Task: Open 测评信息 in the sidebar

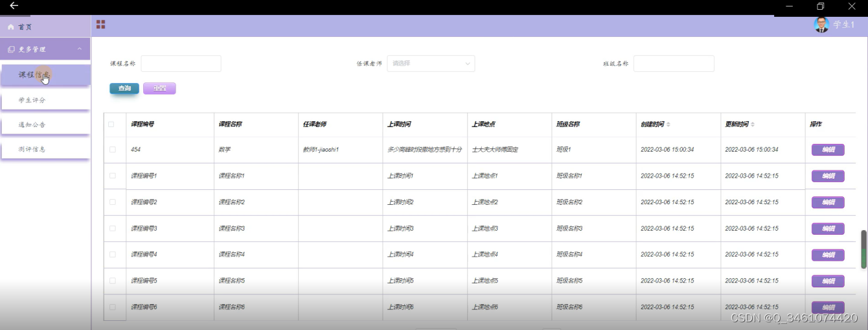Action: pyautogui.click(x=44, y=149)
